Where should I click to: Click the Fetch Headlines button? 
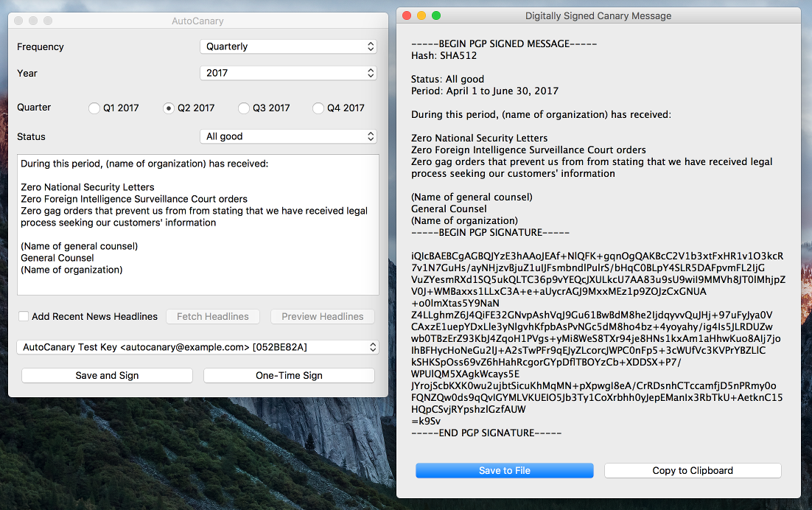click(213, 316)
